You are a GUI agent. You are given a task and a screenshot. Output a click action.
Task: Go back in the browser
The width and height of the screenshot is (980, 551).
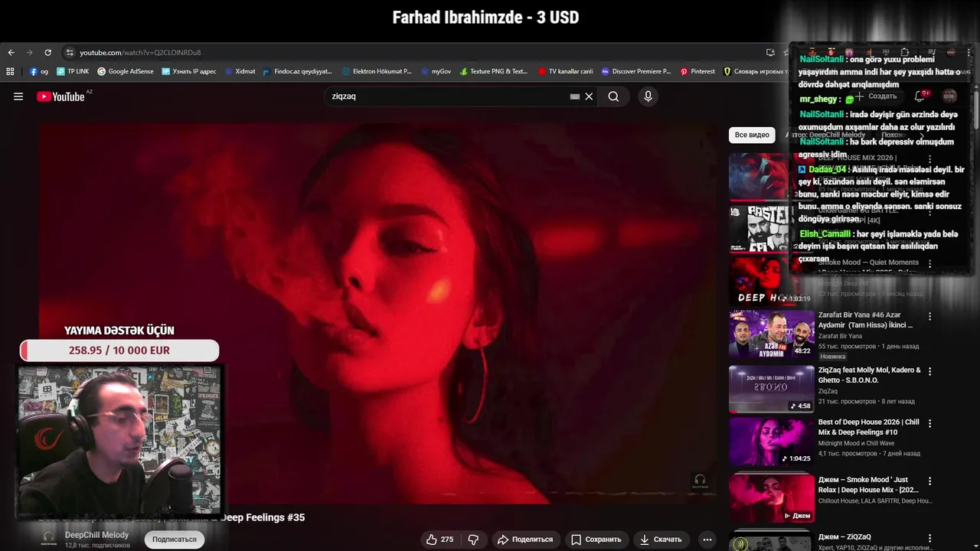pos(11,53)
